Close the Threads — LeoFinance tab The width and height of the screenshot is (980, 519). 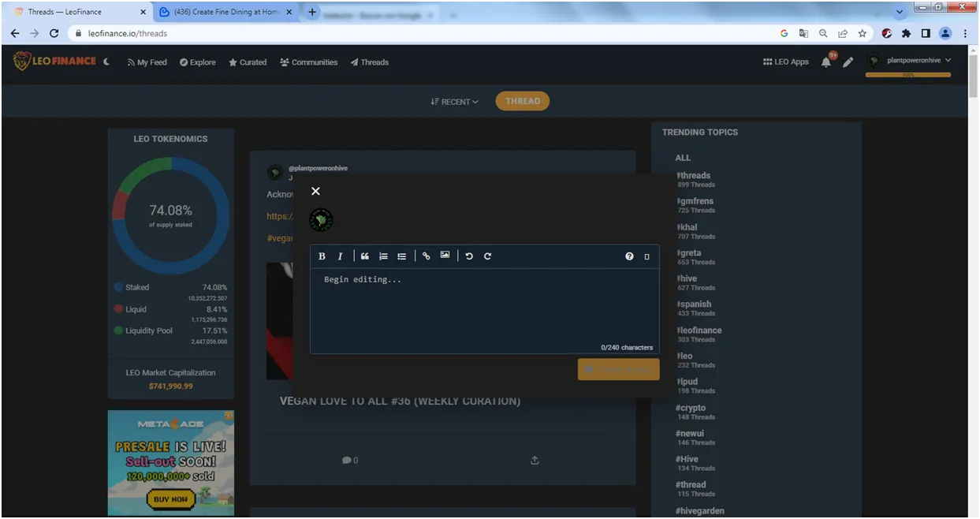click(143, 12)
